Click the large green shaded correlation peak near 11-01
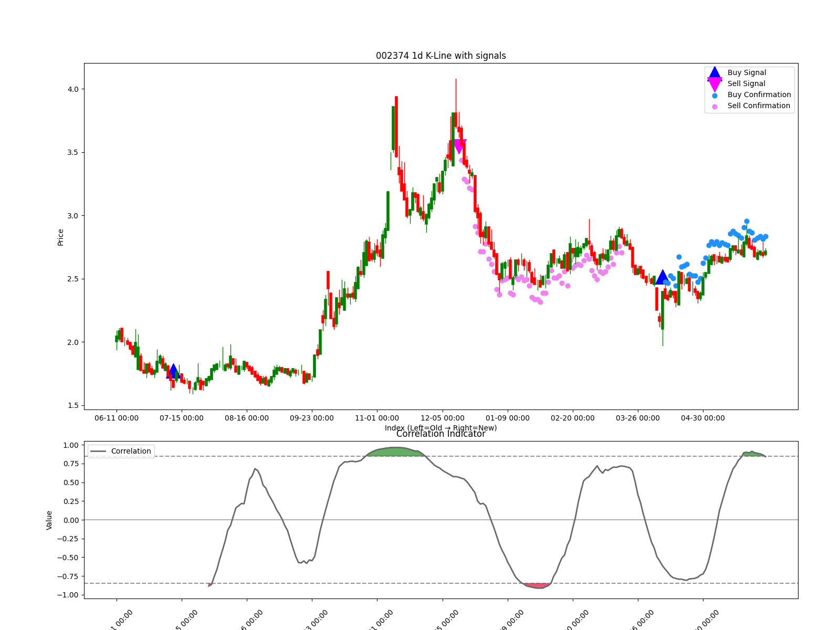Image resolution: width=840 pixels, height=630 pixels. coord(396,452)
